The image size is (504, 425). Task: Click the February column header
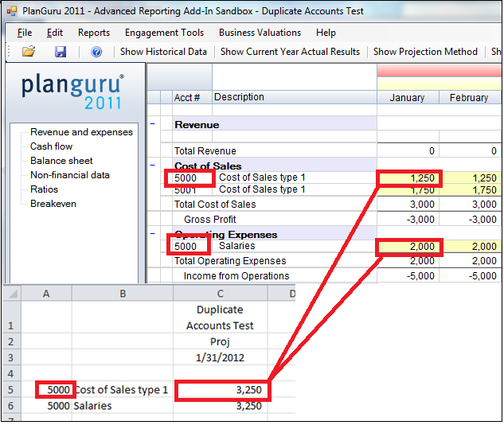469,97
